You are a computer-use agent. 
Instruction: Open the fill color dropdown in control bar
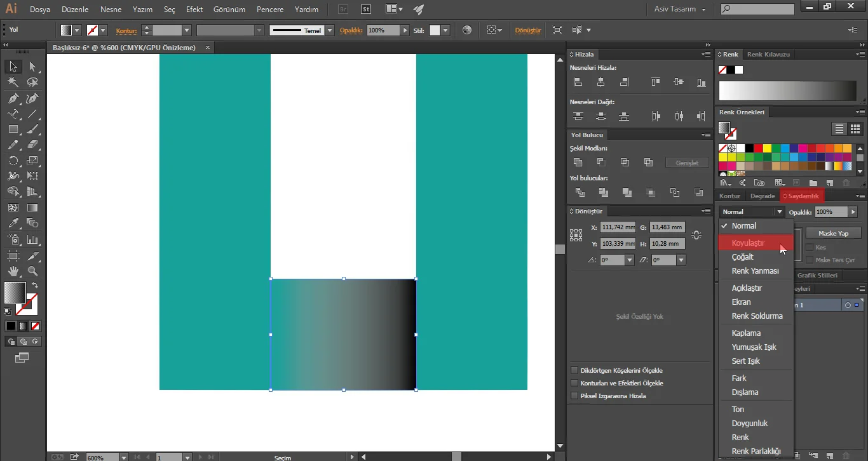[x=77, y=30]
